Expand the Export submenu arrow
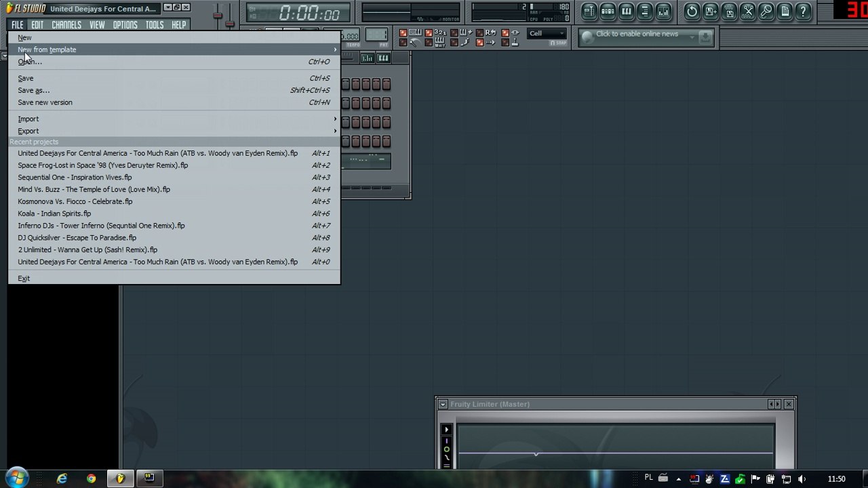Viewport: 868px width, 488px height. coord(335,131)
